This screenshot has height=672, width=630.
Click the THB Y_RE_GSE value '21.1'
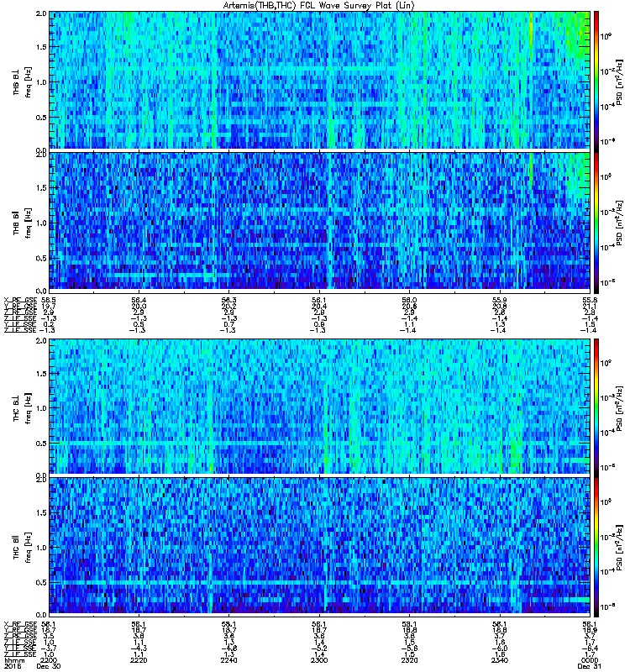(590, 307)
